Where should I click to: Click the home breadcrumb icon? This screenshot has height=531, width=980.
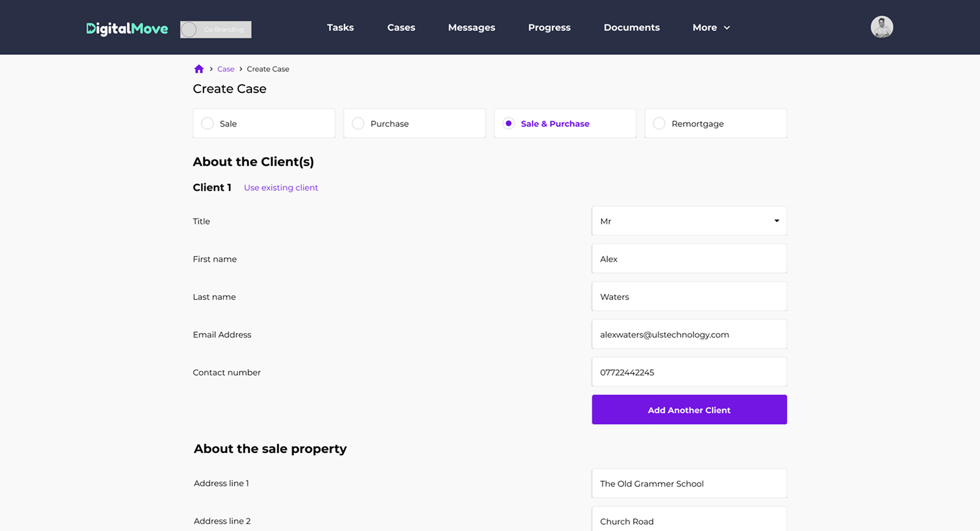coord(198,69)
